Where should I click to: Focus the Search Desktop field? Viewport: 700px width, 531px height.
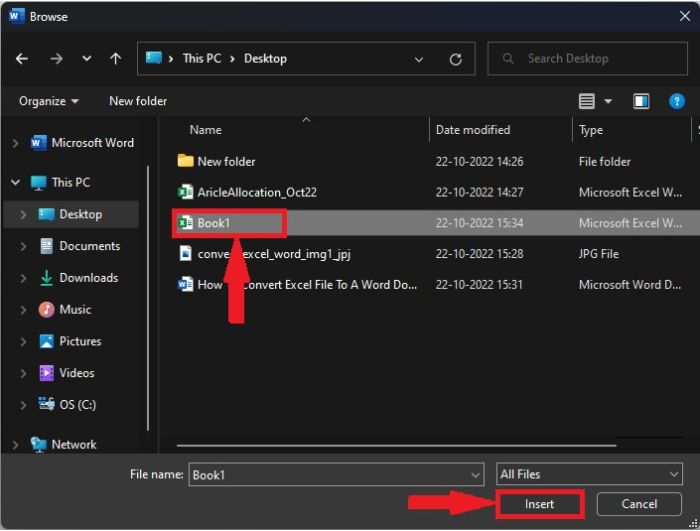(x=588, y=59)
